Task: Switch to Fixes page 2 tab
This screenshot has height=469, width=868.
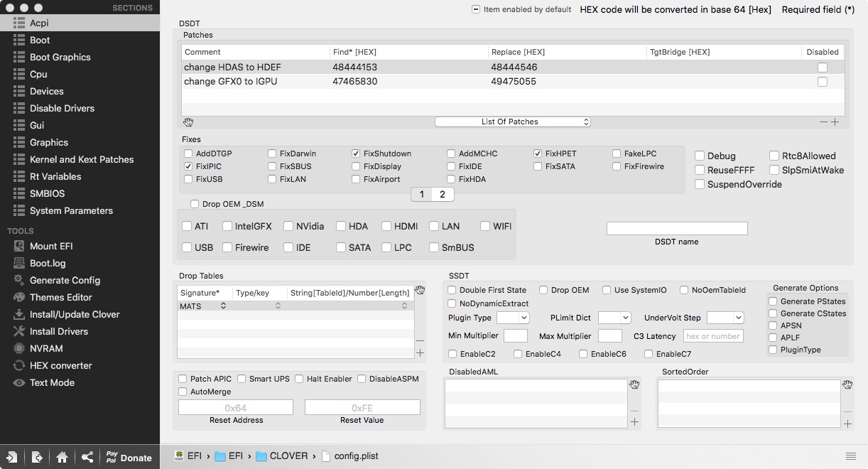Action: (442, 194)
